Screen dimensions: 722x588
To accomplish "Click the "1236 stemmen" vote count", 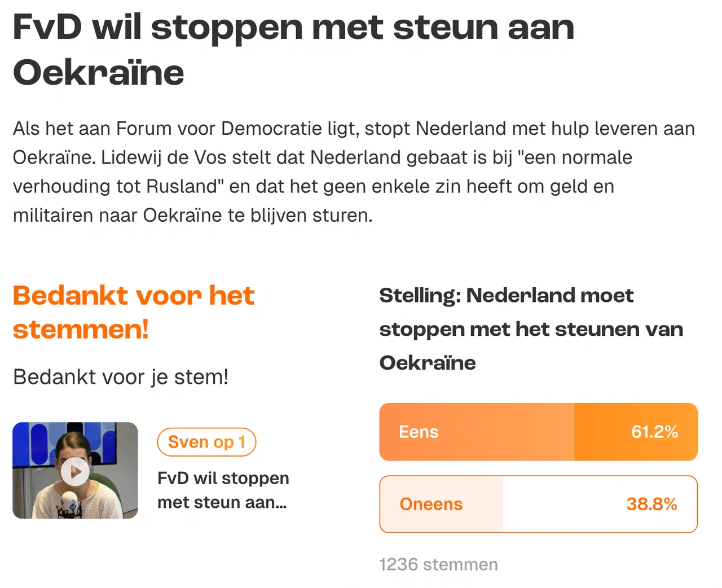I will [438, 564].
